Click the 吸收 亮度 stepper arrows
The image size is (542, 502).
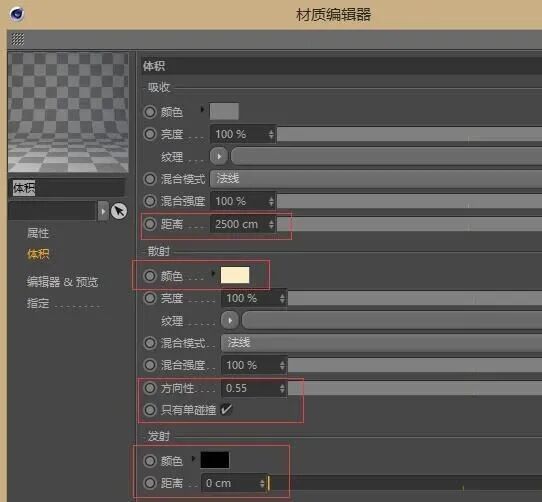click(x=271, y=134)
